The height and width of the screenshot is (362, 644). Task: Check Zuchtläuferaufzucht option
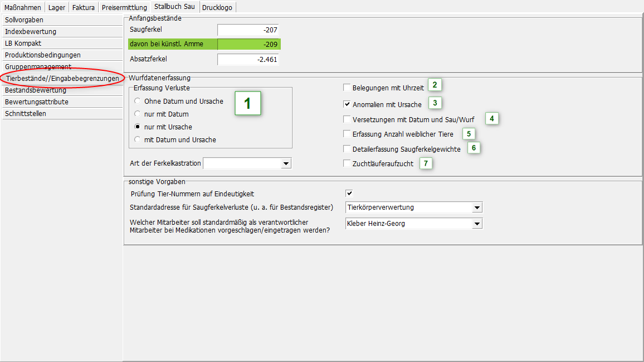pos(347,163)
